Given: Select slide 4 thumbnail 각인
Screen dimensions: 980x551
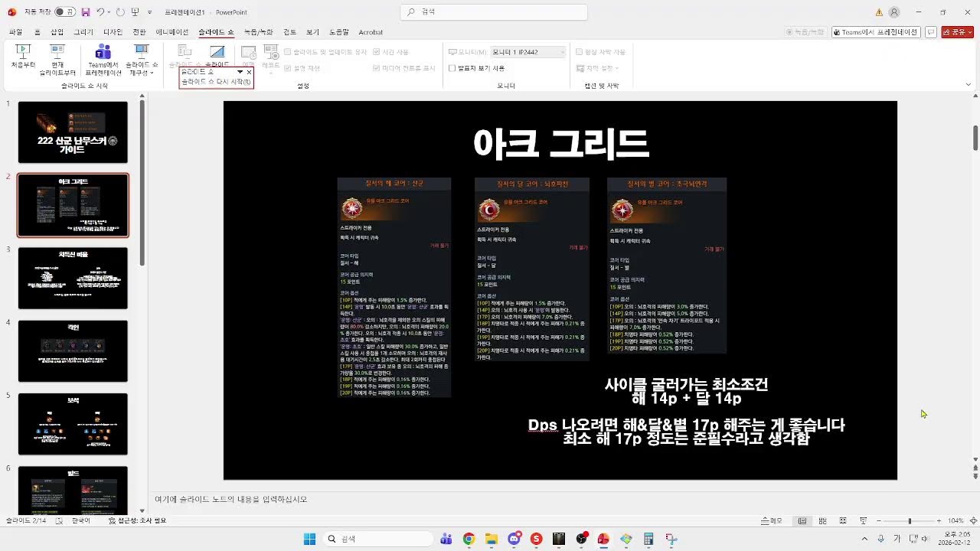Looking at the screenshot, I should coord(73,351).
